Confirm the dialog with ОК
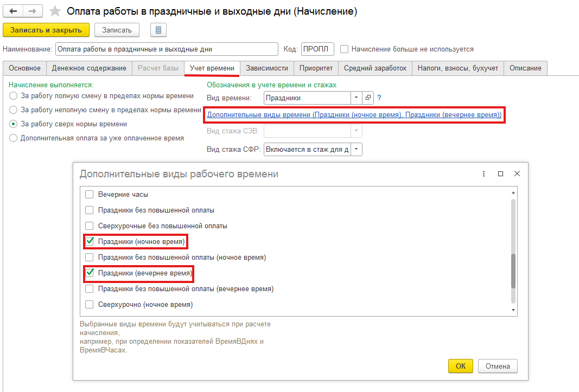579x392 pixels. (461, 366)
